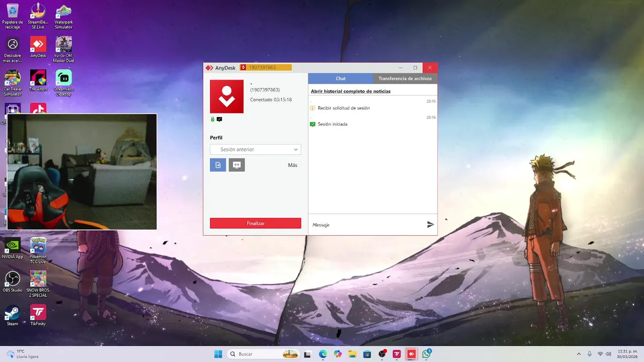Open the Waterpark Simulator desktop shortcut
Image resolution: width=644 pixels, height=362 pixels.
click(63, 16)
